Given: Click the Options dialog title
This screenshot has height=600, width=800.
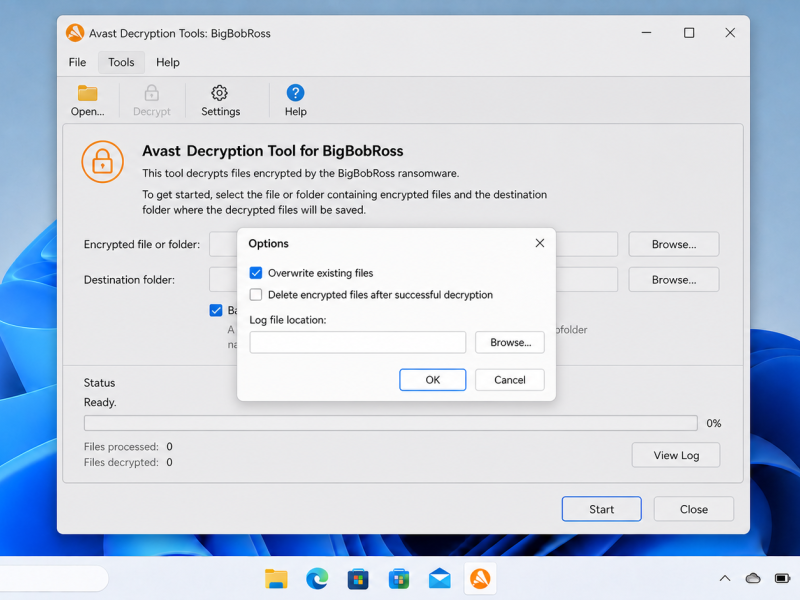Looking at the screenshot, I should pos(268,243).
